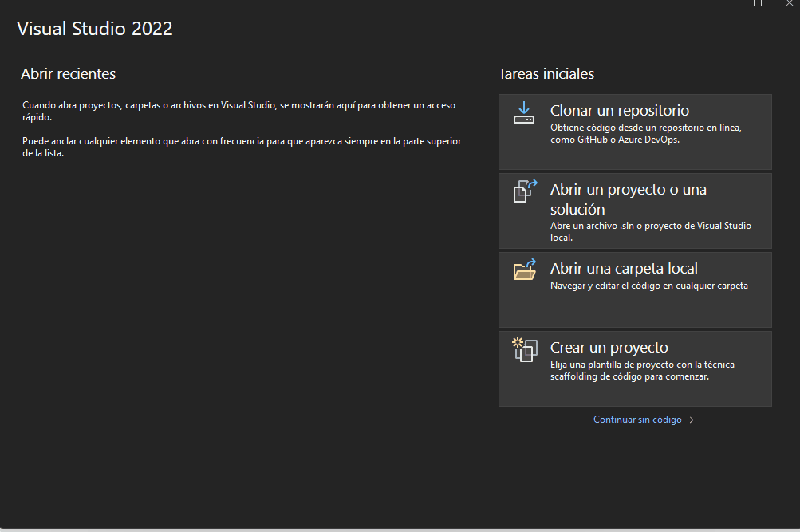Choose 'Abrir un proyecto o una solución'
The width and height of the screenshot is (800, 532).
pyautogui.click(x=635, y=211)
